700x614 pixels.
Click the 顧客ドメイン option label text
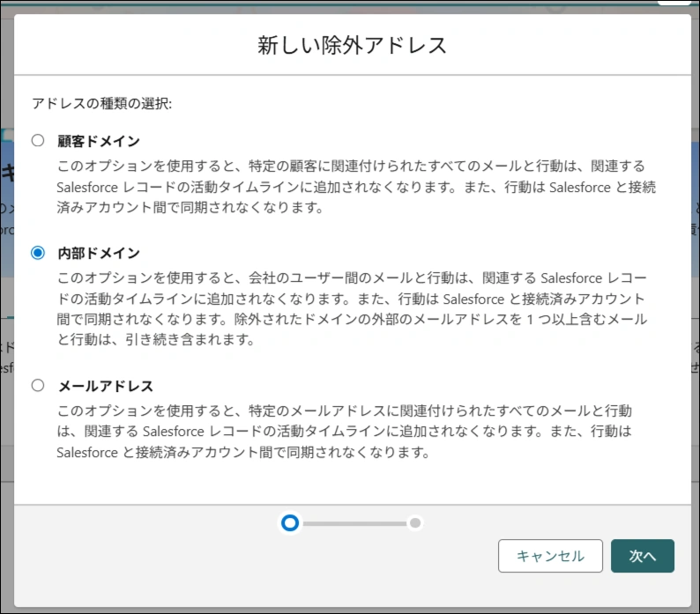pyautogui.click(x=99, y=141)
